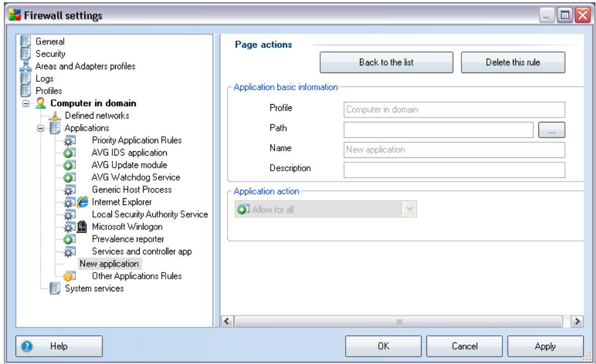
Task: Browse for path with the ... button
Action: pyautogui.click(x=552, y=130)
